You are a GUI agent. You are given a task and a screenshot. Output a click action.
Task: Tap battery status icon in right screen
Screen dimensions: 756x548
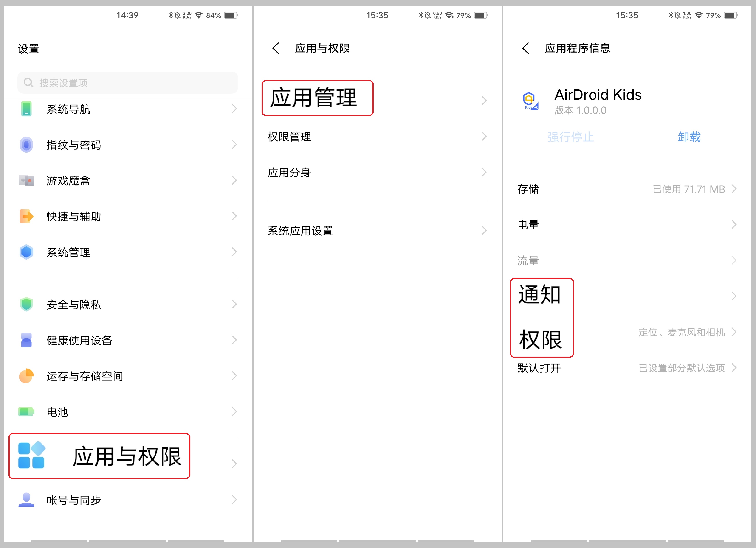coord(730,15)
